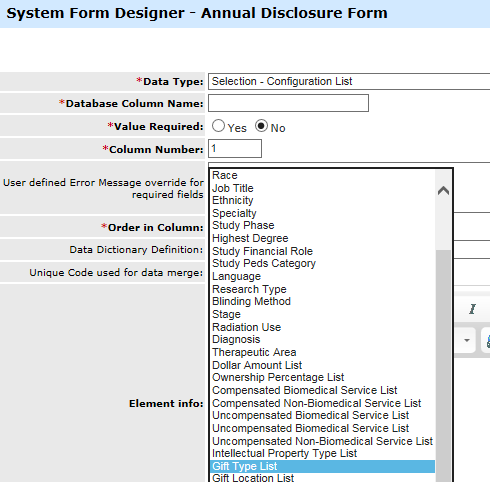490x482 pixels.
Task: Select Gift Location List option
Action: pos(323,478)
